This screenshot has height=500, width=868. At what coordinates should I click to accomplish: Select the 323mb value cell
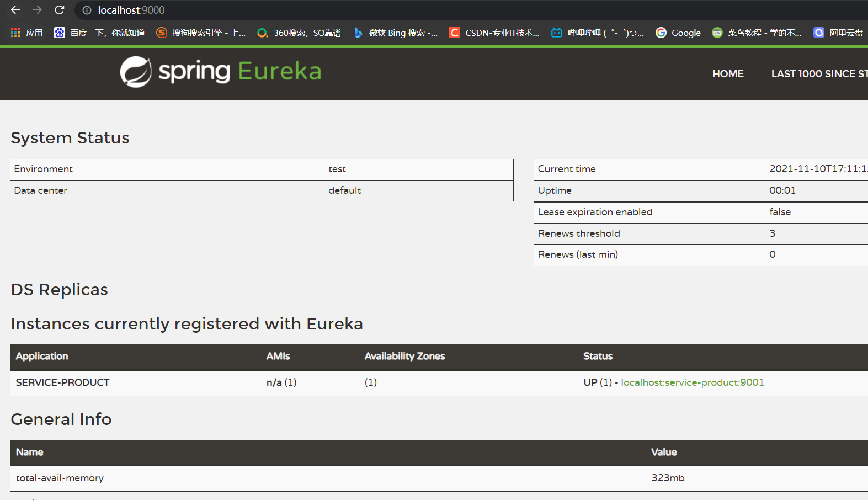coord(668,478)
